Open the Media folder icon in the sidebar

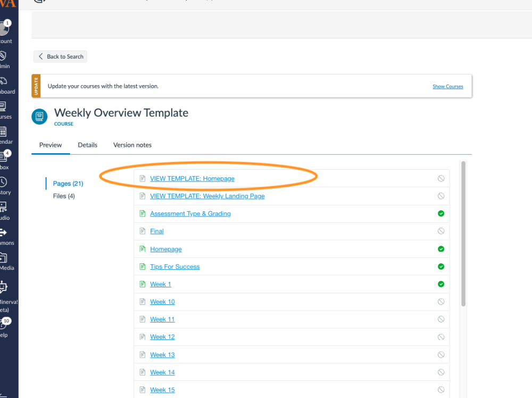point(3,258)
